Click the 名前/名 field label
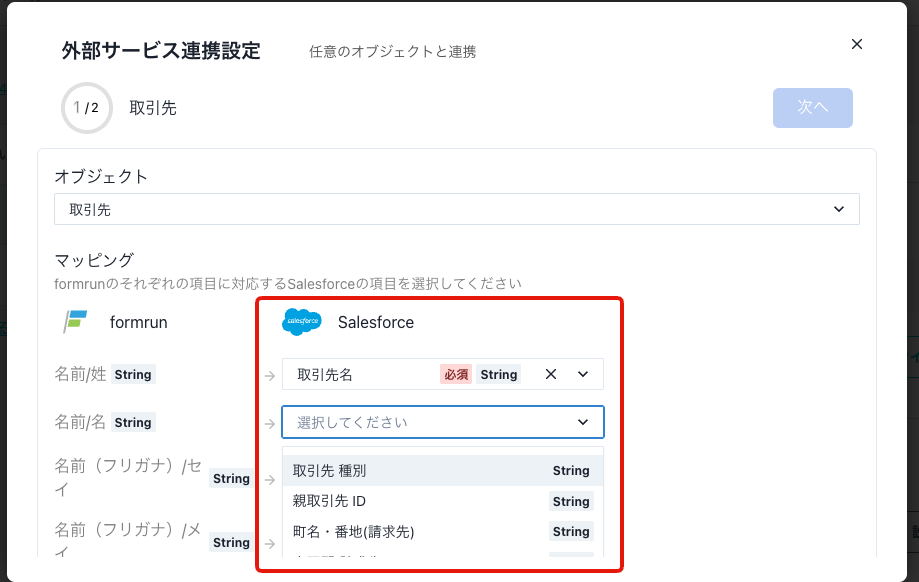 pyautogui.click(x=80, y=422)
